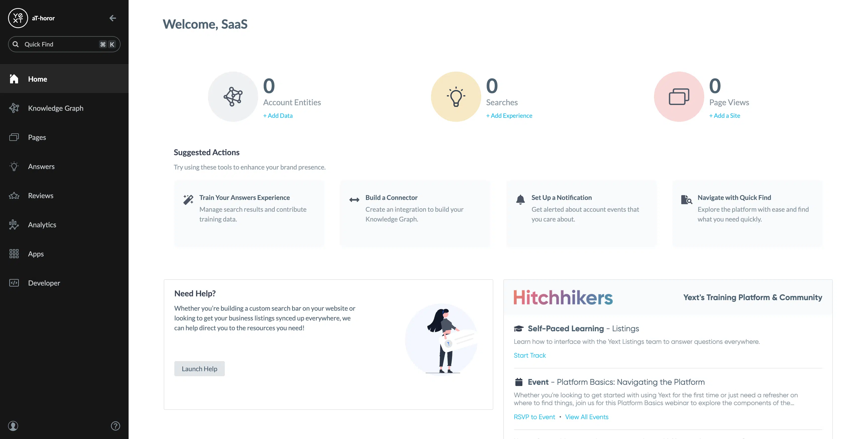Click the Add Experience link

point(509,116)
